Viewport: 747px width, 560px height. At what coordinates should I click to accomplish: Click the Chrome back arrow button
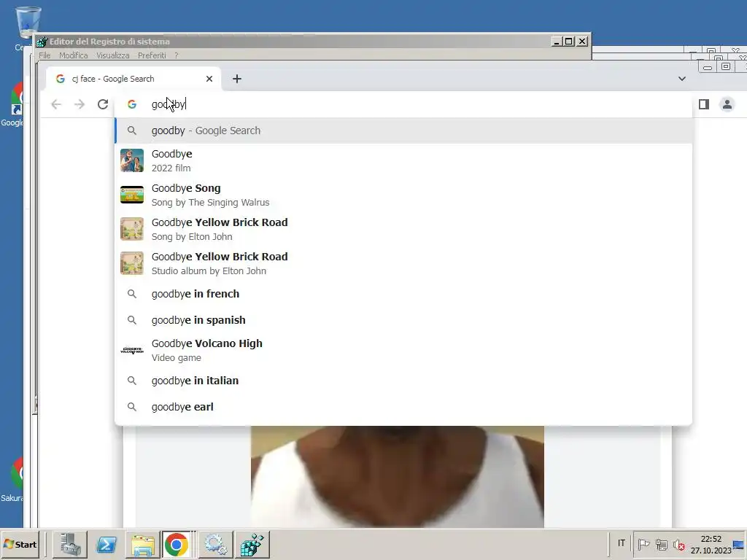click(x=56, y=104)
